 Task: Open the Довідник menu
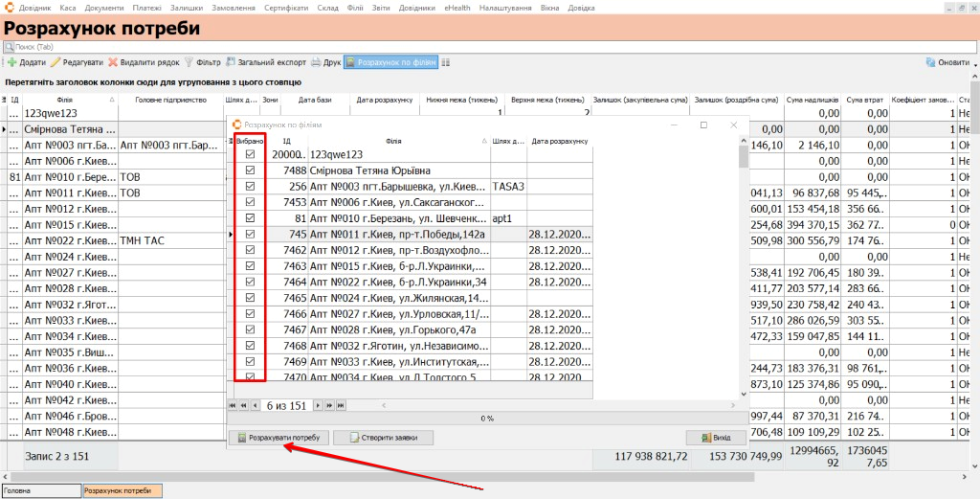(36, 8)
